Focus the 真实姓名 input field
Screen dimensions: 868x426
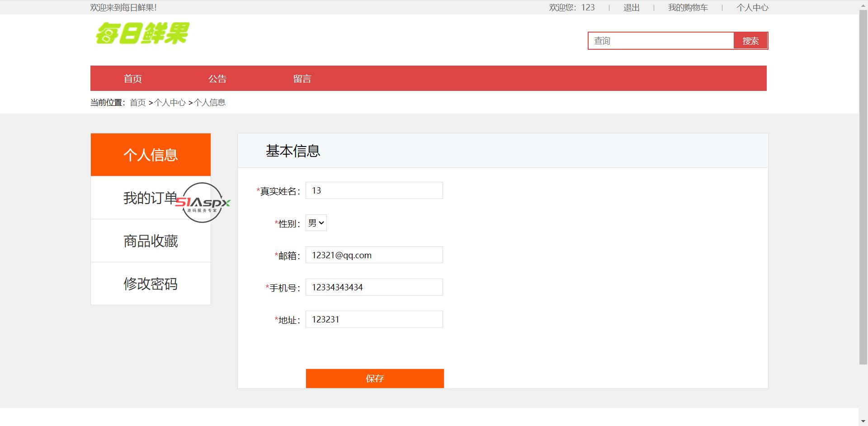point(374,190)
